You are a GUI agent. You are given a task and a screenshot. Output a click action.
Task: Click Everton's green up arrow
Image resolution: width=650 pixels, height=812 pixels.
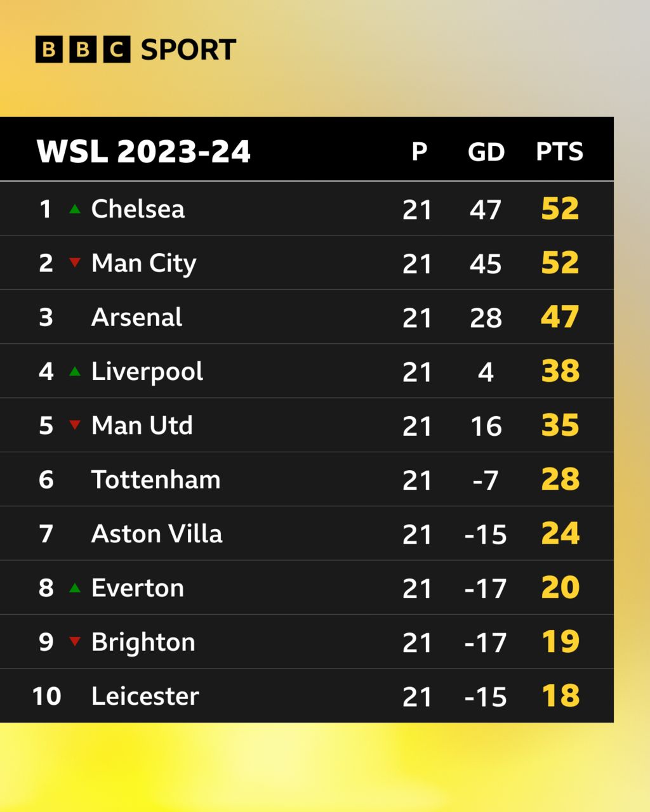pyautogui.click(x=75, y=587)
